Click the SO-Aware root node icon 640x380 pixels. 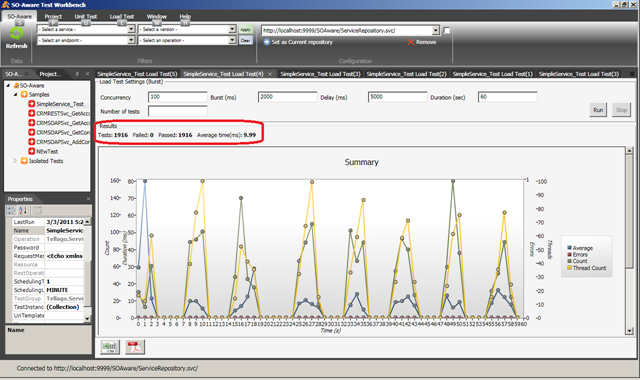coord(16,85)
